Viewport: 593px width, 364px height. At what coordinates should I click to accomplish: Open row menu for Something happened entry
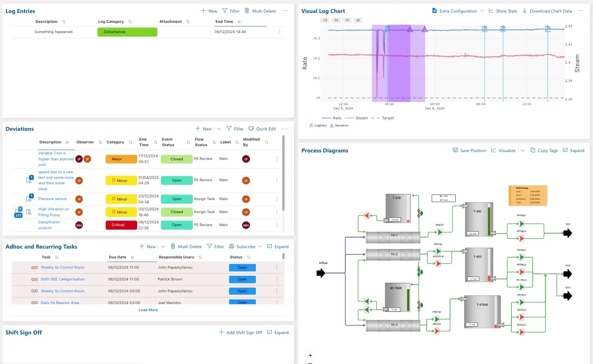tap(279, 32)
